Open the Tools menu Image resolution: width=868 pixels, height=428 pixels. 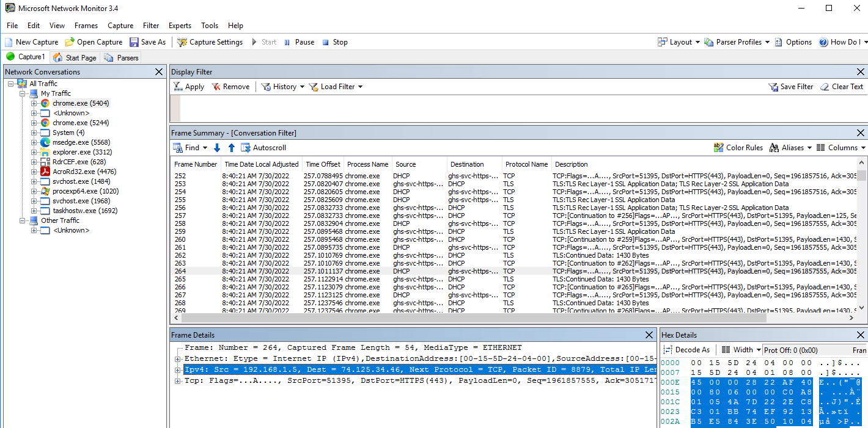point(210,26)
